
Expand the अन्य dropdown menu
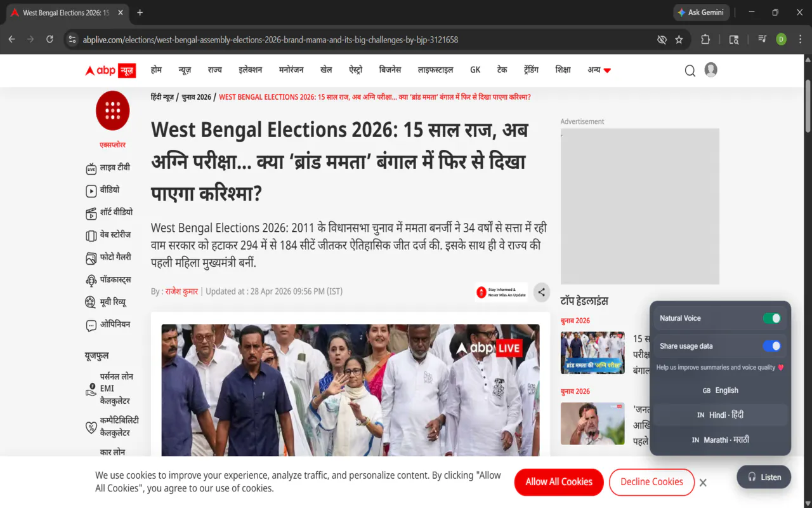pyautogui.click(x=599, y=70)
